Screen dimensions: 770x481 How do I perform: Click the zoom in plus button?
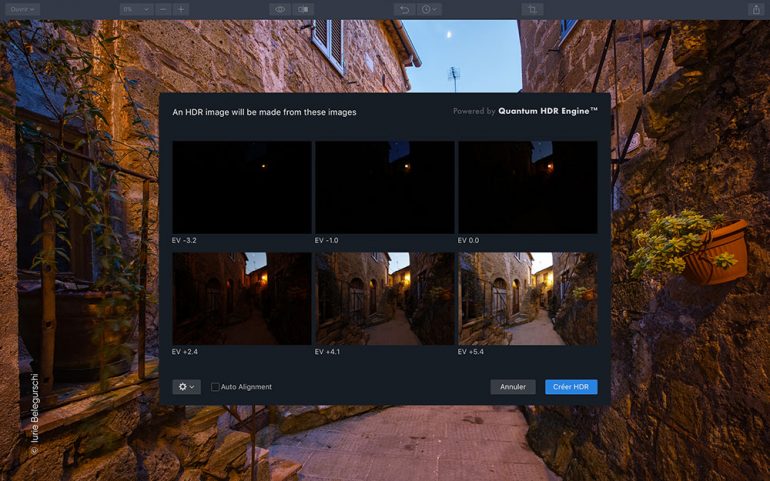coord(181,9)
